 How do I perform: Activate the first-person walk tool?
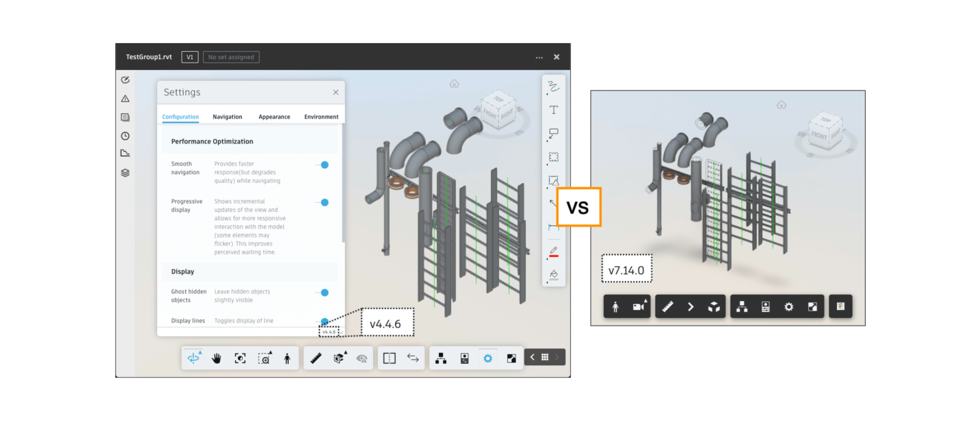287,358
